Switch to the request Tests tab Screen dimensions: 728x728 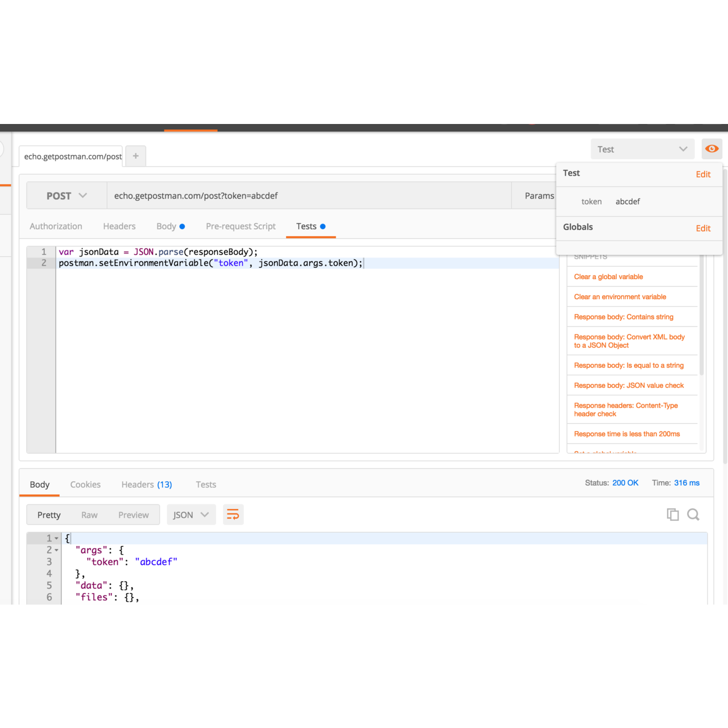coord(307,226)
